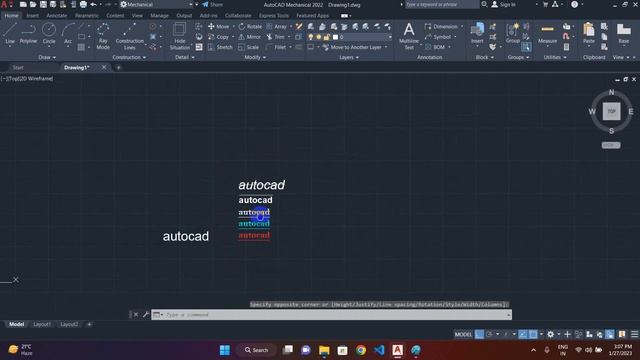Add a new layout tab

tap(89, 324)
